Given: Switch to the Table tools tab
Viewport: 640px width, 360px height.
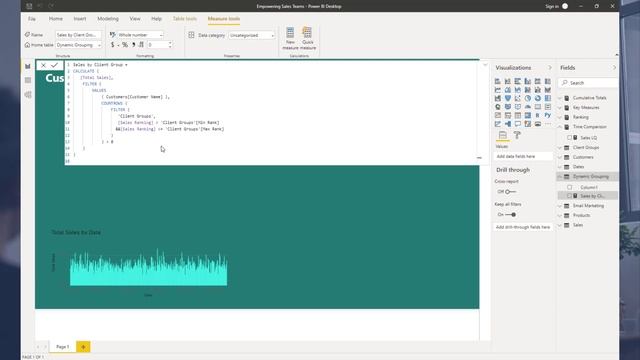Looking at the screenshot, I should coord(184,19).
